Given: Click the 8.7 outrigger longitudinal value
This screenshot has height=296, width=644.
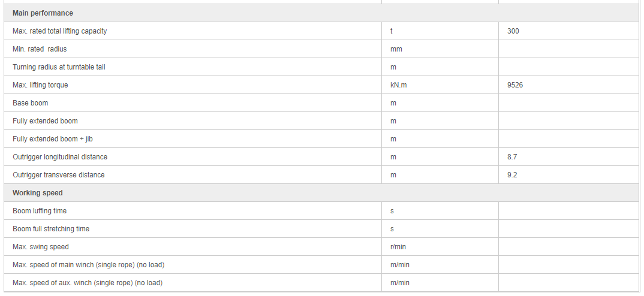Looking at the screenshot, I should click(511, 157).
